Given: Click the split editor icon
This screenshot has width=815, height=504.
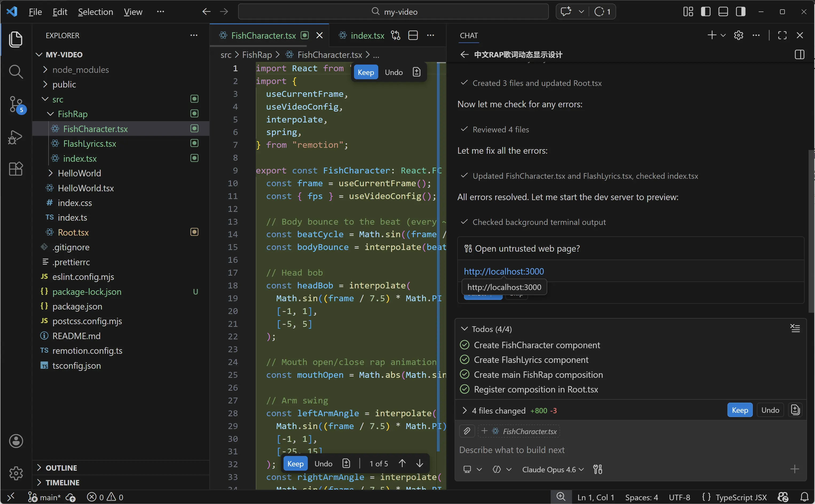Looking at the screenshot, I should [413, 35].
